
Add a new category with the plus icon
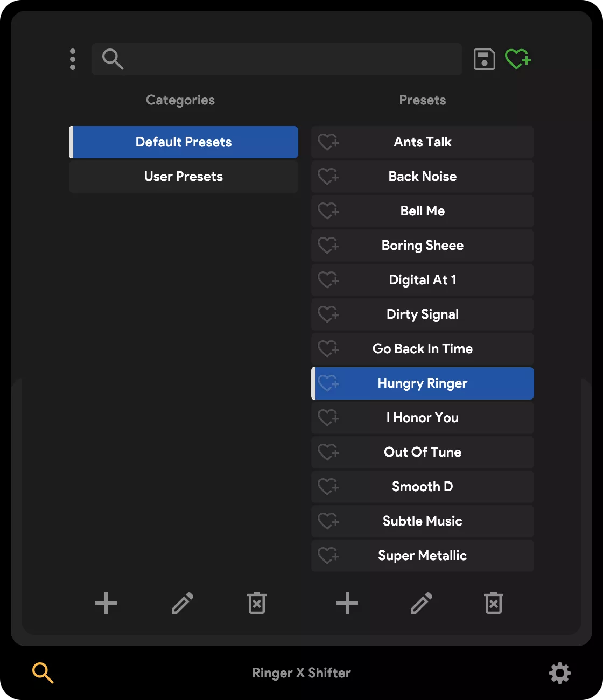click(106, 603)
